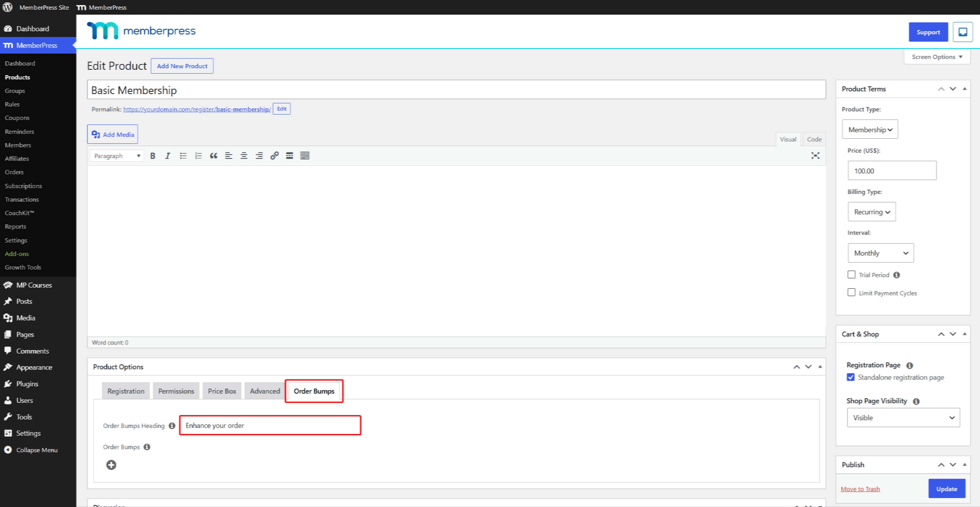Image resolution: width=980 pixels, height=507 pixels.
Task: Switch to the Price Box tab
Action: tap(222, 391)
